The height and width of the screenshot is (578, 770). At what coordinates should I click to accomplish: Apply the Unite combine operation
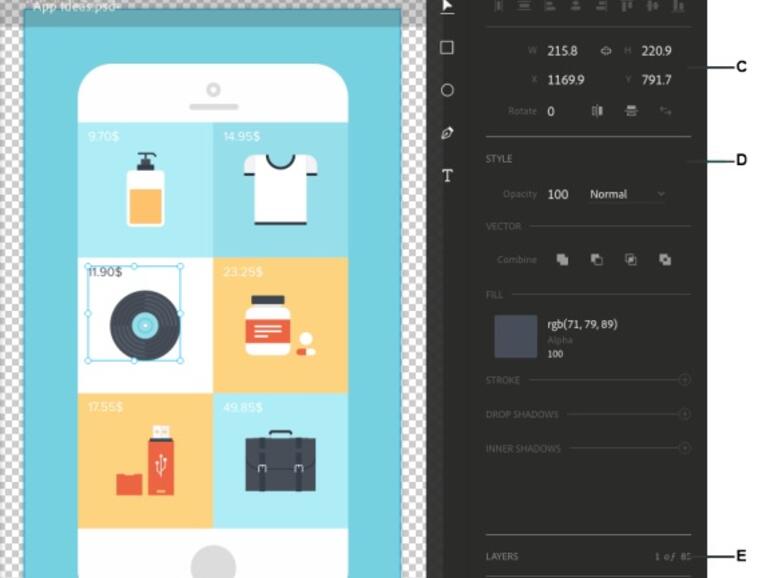point(562,259)
